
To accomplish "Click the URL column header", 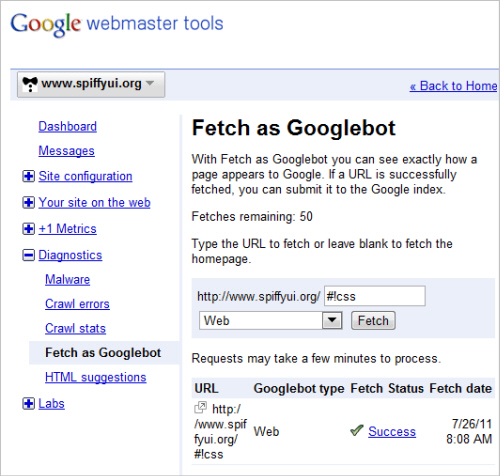I will coord(207,389).
